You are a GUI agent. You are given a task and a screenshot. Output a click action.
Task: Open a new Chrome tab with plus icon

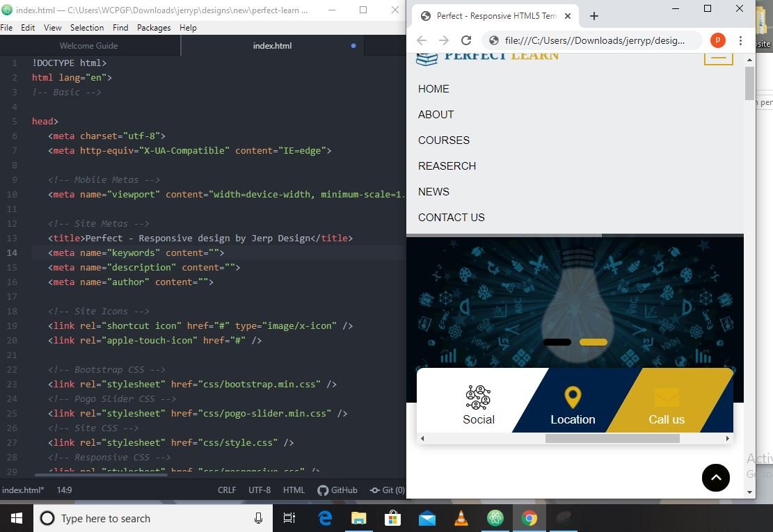[593, 16]
